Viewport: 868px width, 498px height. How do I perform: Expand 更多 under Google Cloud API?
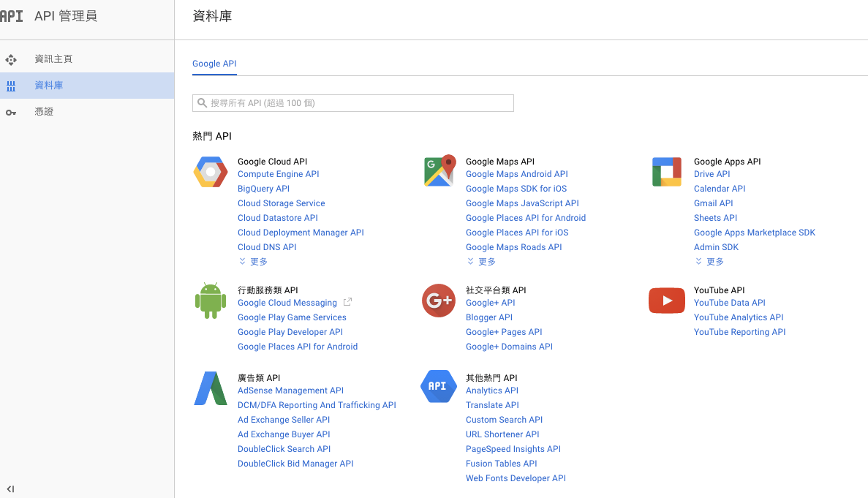pyautogui.click(x=254, y=262)
